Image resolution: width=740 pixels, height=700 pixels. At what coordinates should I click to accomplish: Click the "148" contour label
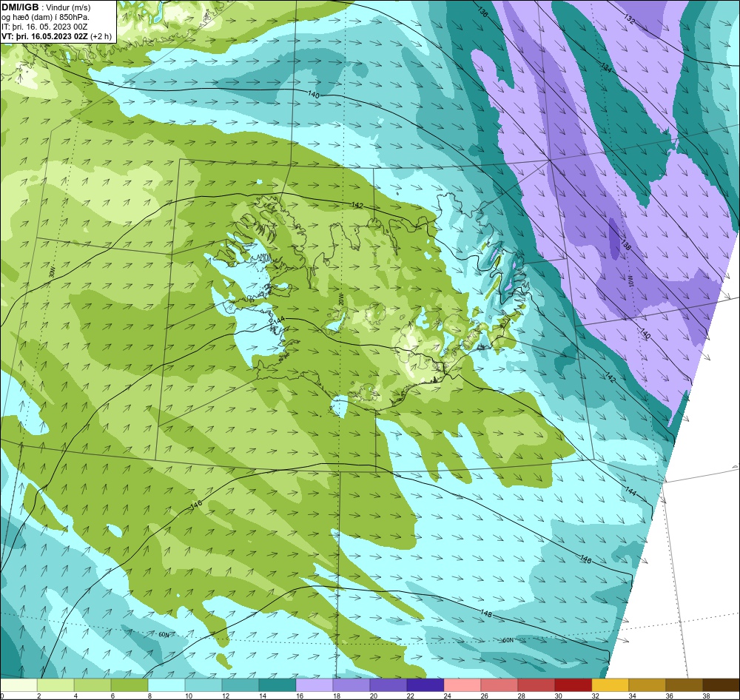pos(486,613)
